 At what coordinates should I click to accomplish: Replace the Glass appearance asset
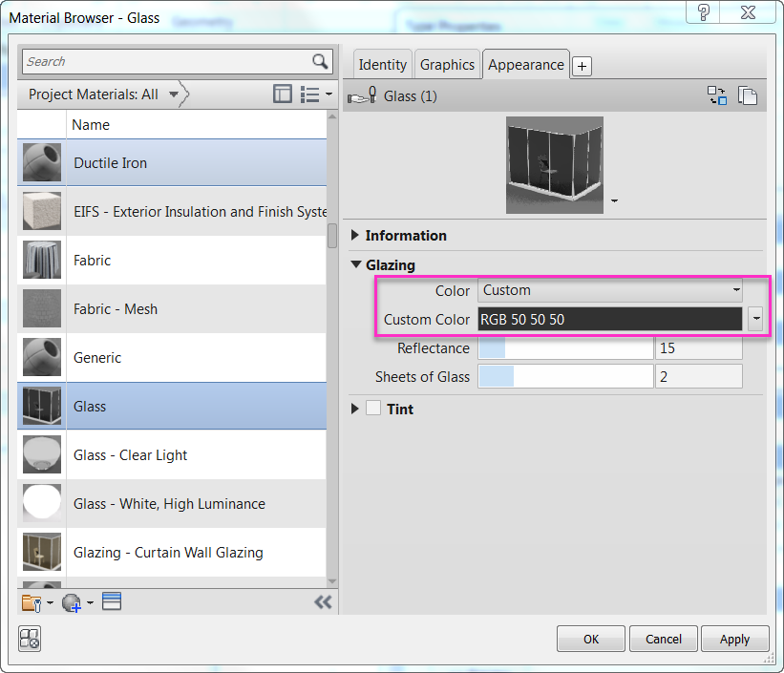coord(717,95)
